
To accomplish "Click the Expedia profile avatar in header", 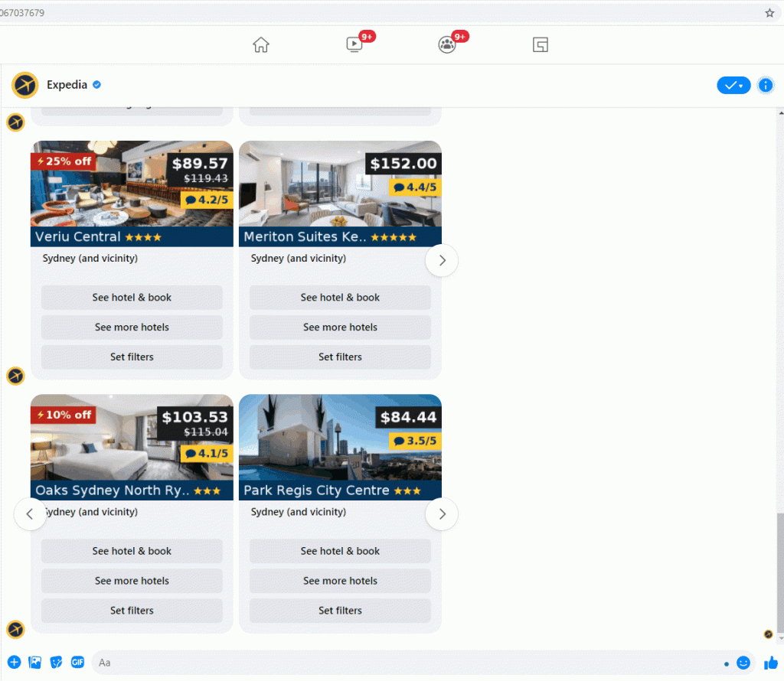I will [x=25, y=85].
